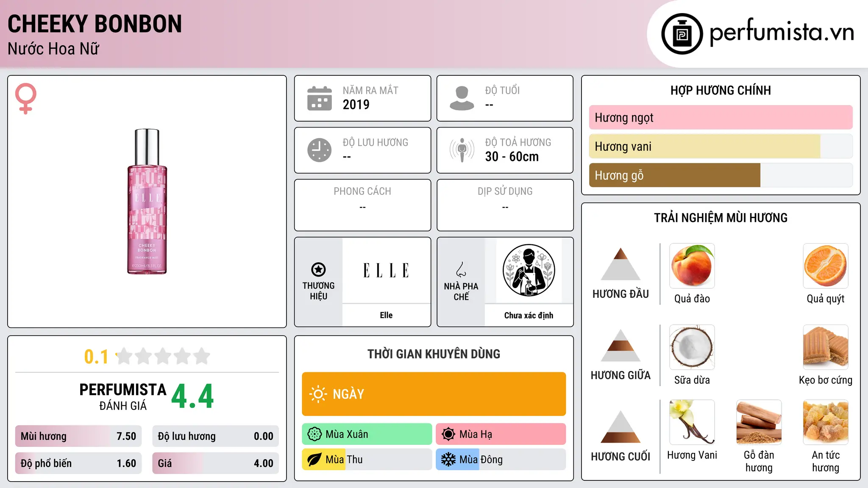
Task: Click the sun icon for Mùa Hạ
Action: tap(448, 434)
